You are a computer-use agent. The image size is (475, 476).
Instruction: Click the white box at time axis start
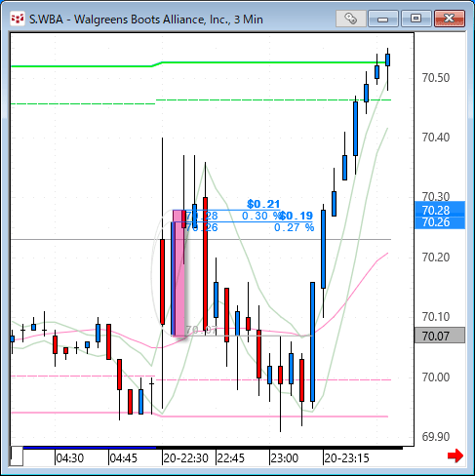17,456
